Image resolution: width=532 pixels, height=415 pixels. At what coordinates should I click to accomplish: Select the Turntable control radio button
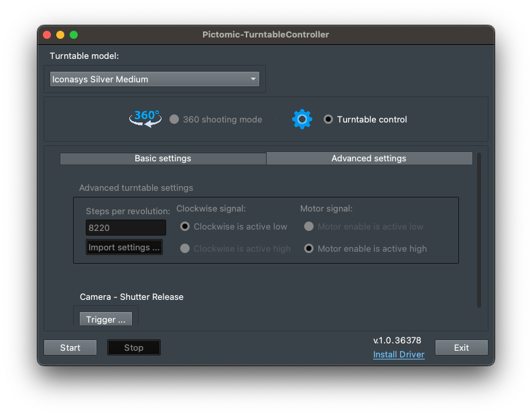(328, 120)
